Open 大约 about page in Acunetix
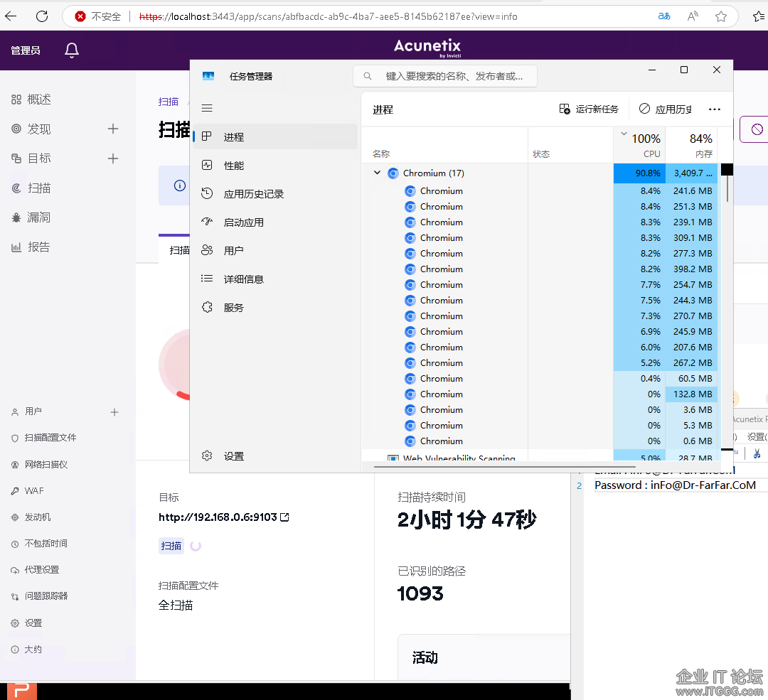The width and height of the screenshot is (768, 700). click(27, 649)
